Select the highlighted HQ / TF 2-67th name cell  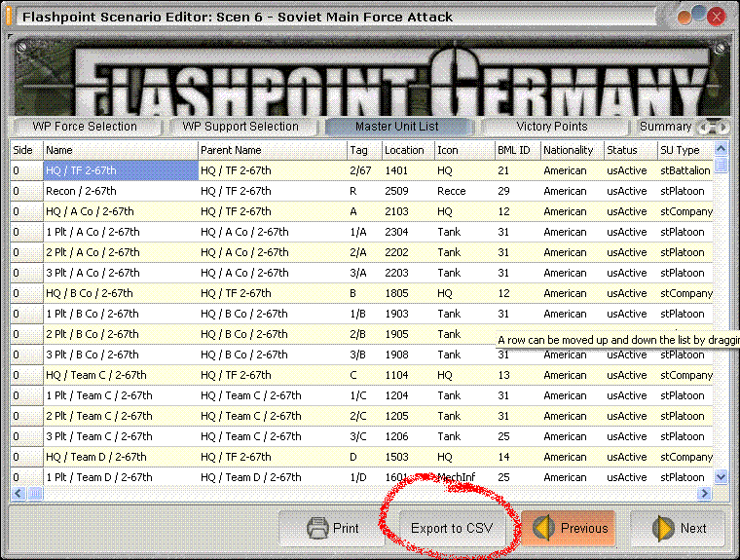(121, 170)
